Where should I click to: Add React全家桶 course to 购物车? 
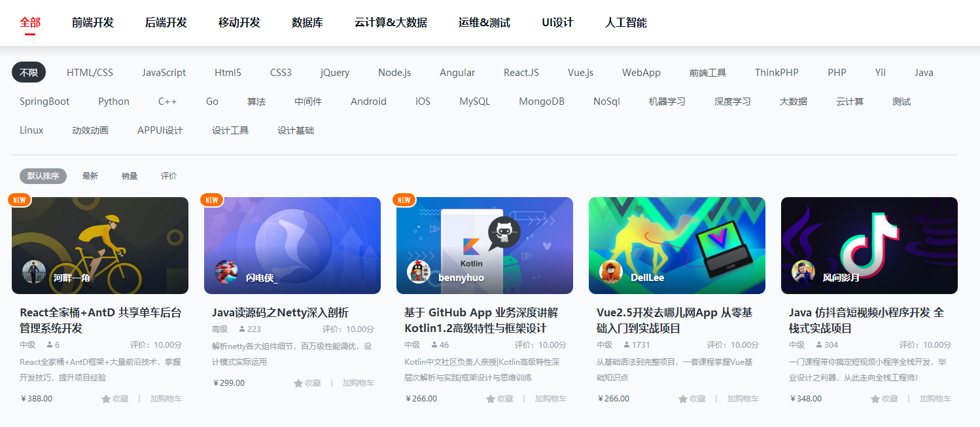(x=166, y=399)
